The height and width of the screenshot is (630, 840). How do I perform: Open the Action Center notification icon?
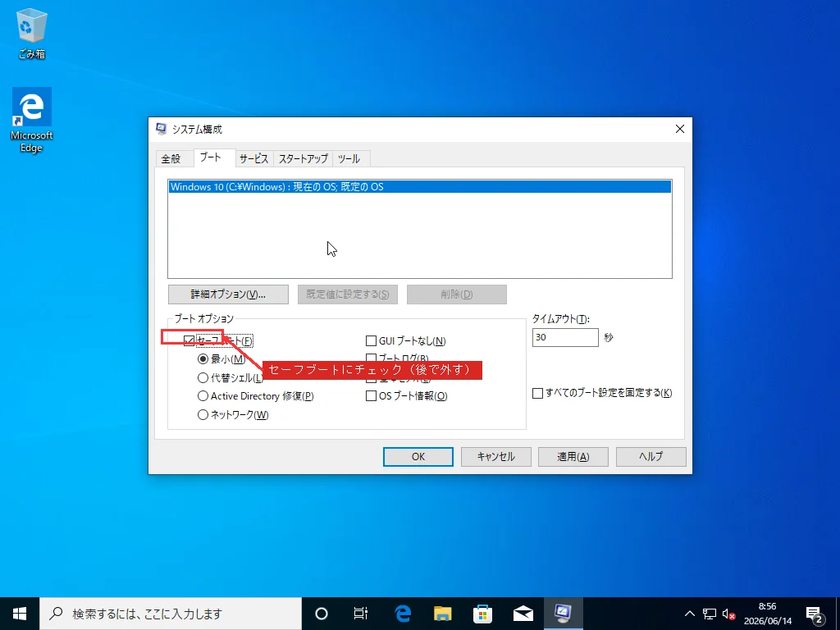click(815, 614)
